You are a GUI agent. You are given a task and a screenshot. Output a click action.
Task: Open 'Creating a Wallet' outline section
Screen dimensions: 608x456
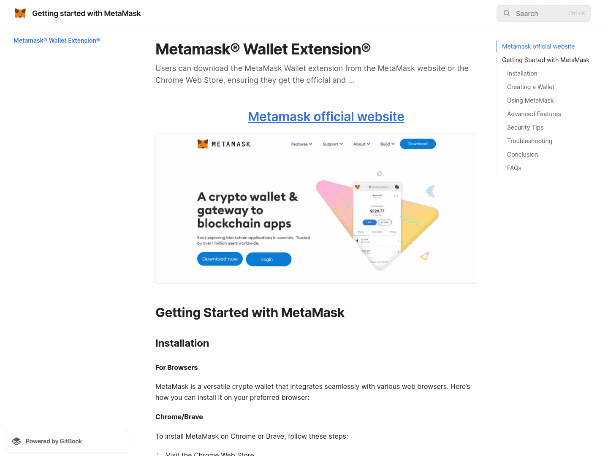[x=530, y=87]
